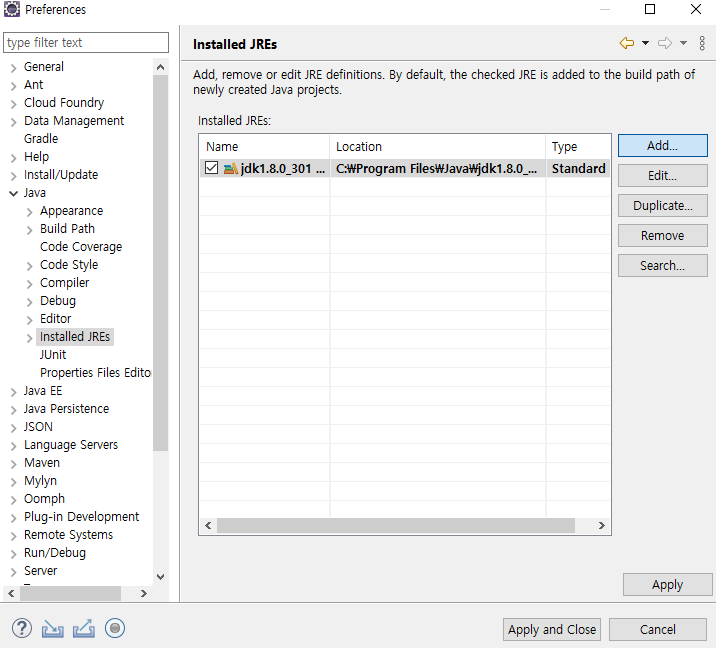Select JSON in the preferences tree
This screenshot has height=648, width=716.
[x=38, y=427]
